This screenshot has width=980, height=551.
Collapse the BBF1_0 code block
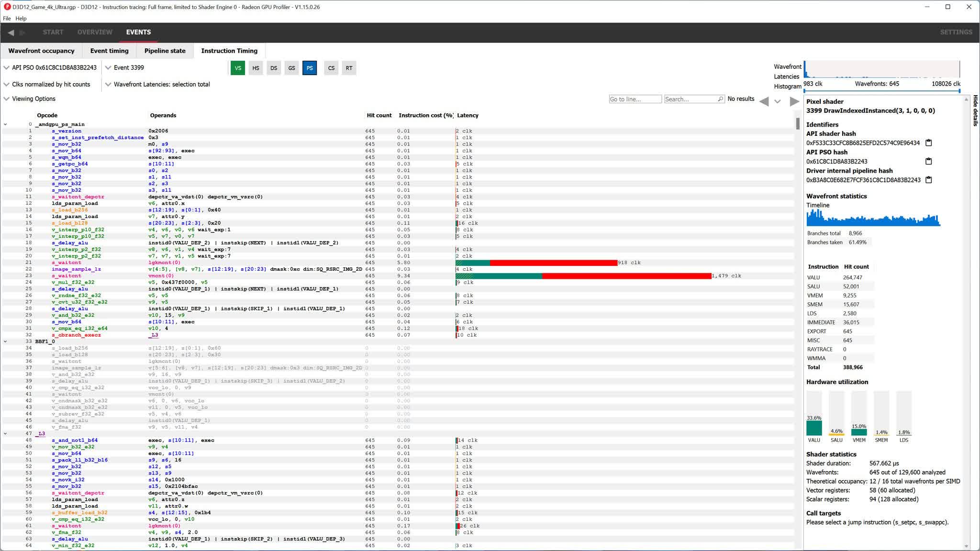5,342
